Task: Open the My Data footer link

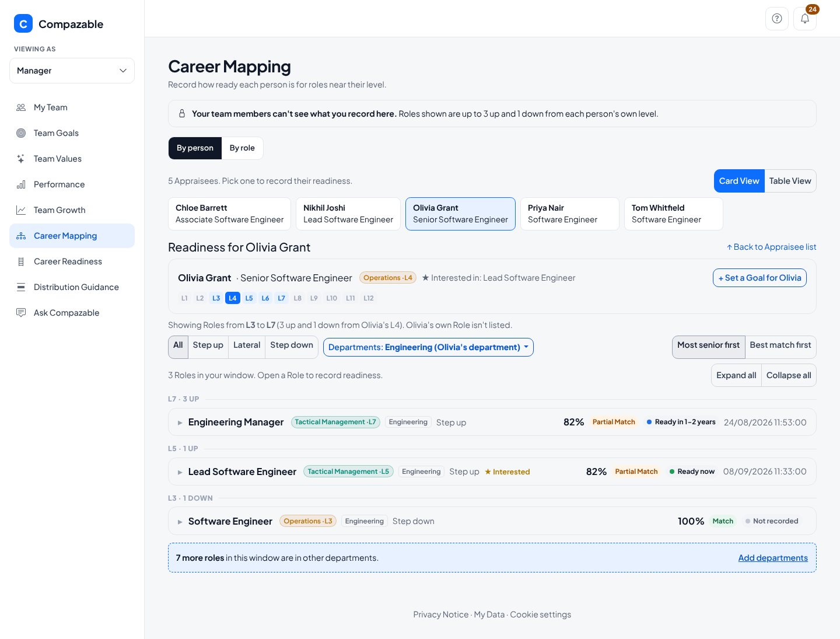Action: pos(489,614)
